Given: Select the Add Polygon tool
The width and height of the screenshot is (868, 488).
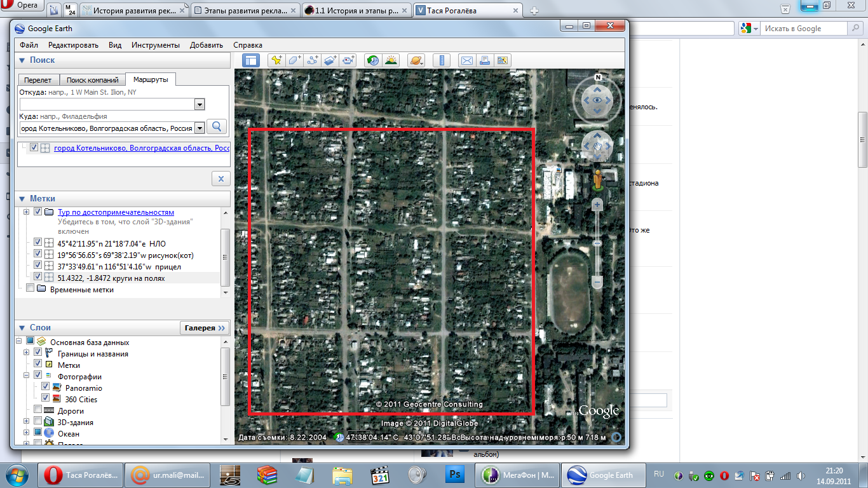Looking at the screenshot, I should (x=294, y=60).
